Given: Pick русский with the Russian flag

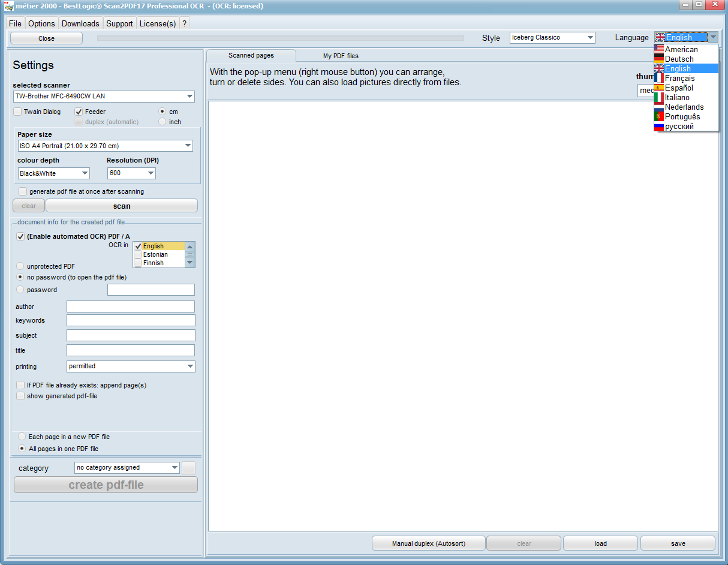Looking at the screenshot, I should 679,126.
